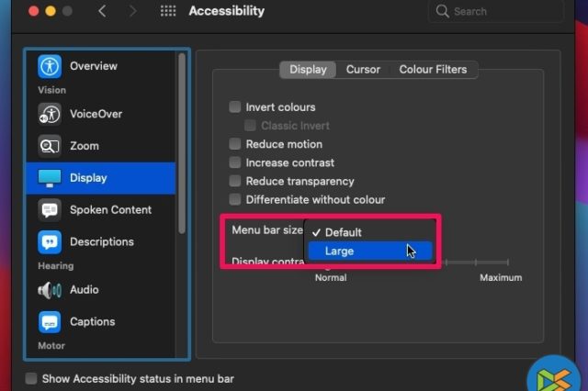588x391 pixels.
Task: Toggle the Reduce motion checkbox
Action: click(236, 144)
